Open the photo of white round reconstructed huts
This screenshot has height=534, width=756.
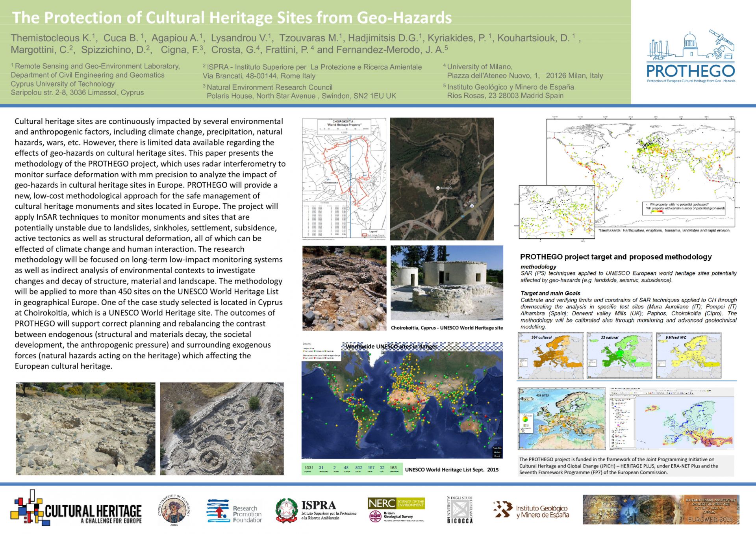[447, 283]
